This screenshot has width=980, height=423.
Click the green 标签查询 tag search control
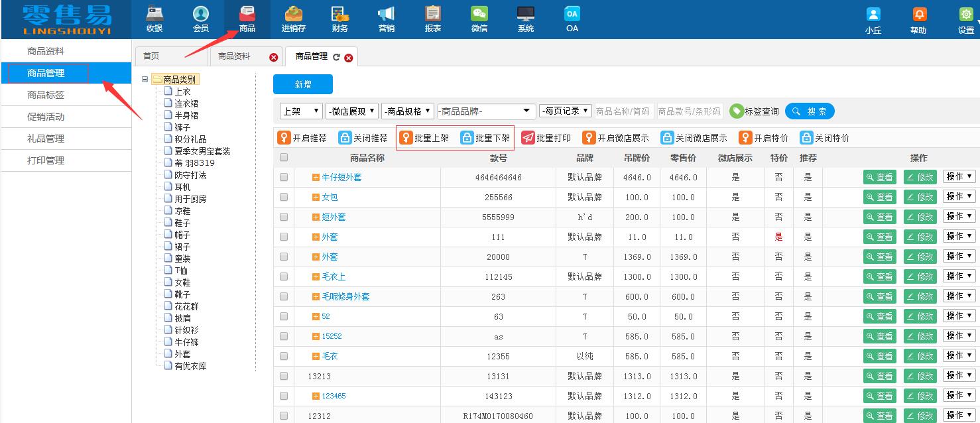(755, 111)
